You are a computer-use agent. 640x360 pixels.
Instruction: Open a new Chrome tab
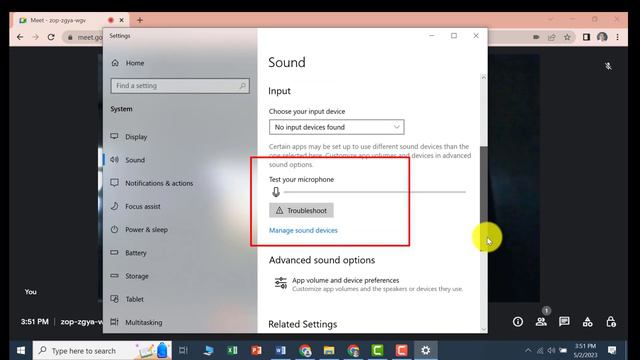click(x=140, y=20)
